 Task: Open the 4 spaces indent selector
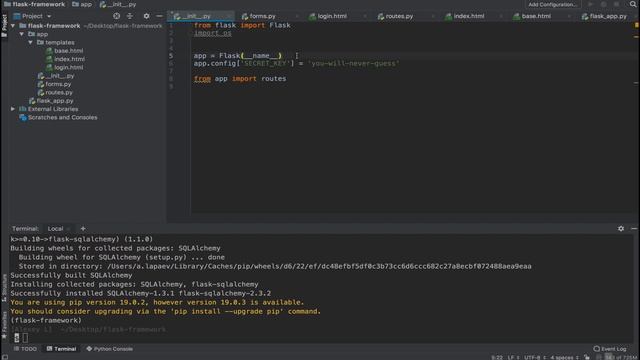coord(564,358)
